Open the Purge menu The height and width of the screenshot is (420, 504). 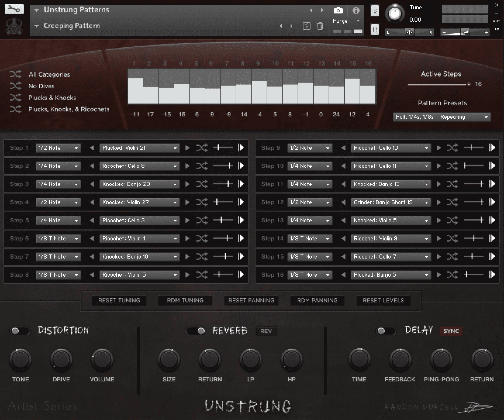click(346, 21)
